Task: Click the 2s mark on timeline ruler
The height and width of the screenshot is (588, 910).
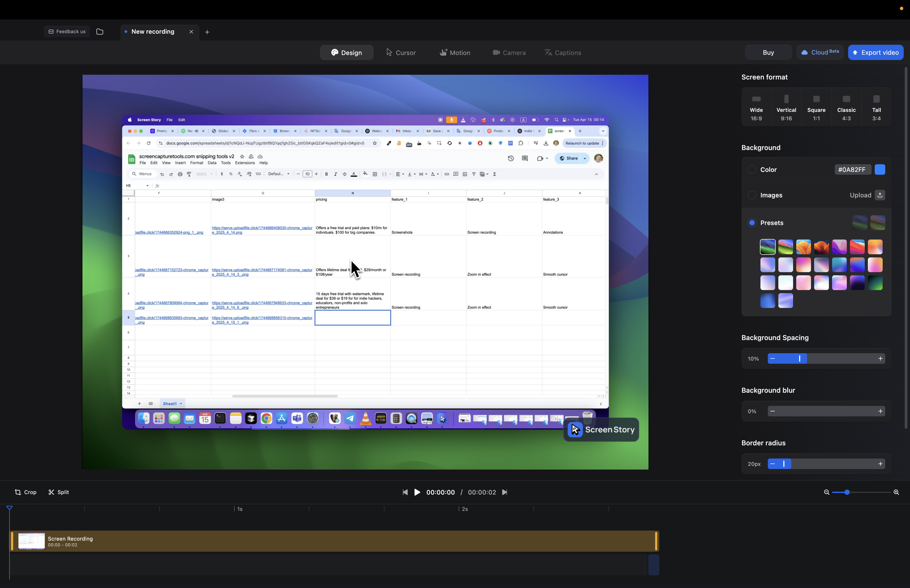Action: coord(465,509)
